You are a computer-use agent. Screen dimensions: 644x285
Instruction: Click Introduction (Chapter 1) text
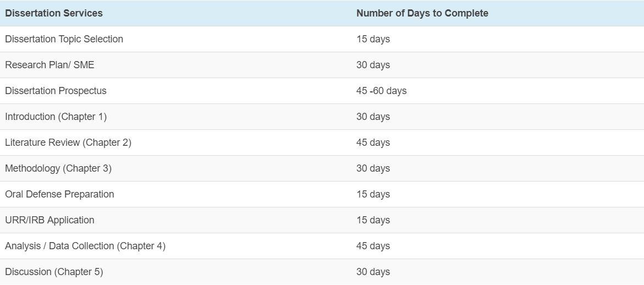point(56,117)
